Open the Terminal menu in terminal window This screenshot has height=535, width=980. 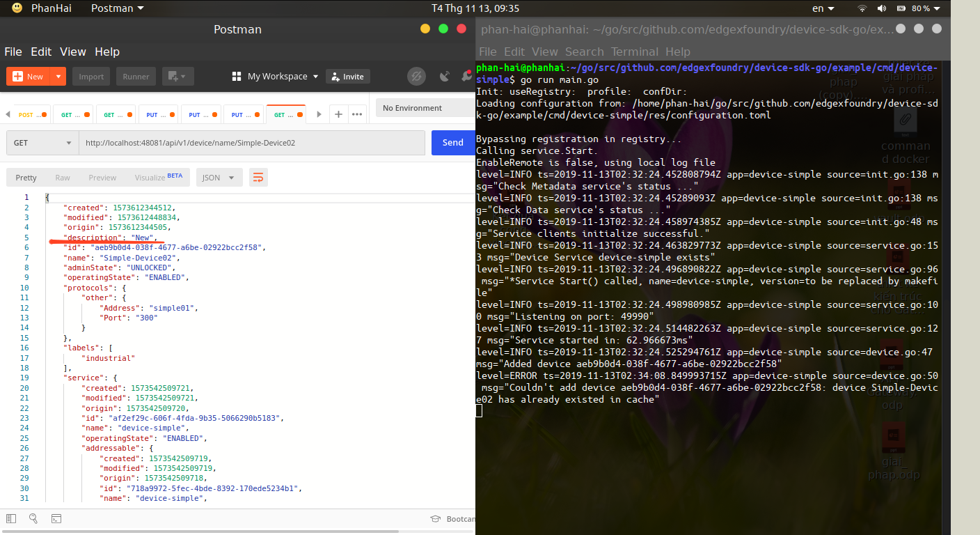pyautogui.click(x=635, y=52)
